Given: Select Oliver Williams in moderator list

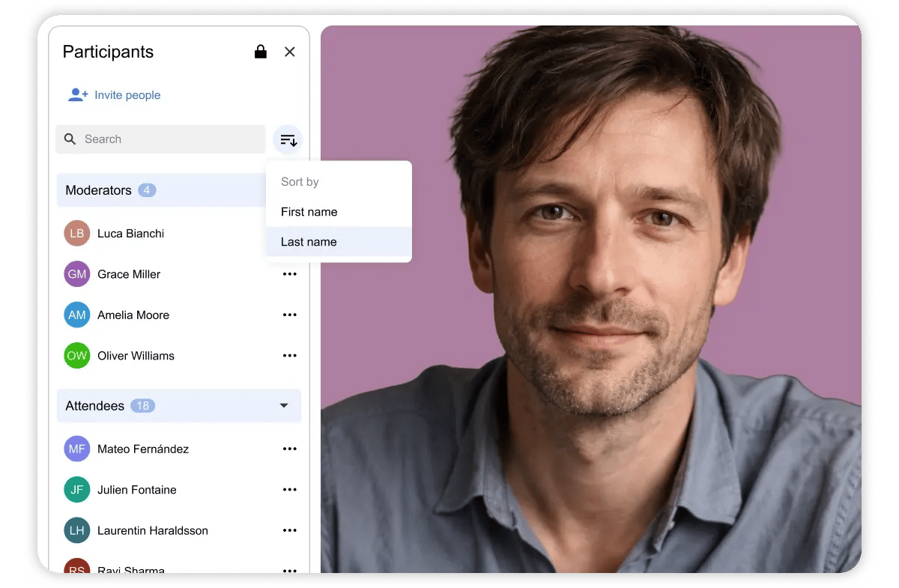Looking at the screenshot, I should click(136, 356).
